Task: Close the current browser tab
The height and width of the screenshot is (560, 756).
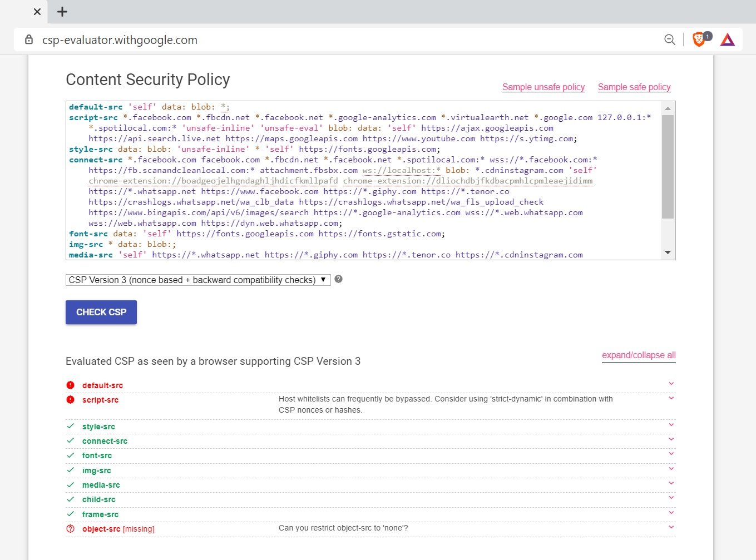Action: (37, 12)
